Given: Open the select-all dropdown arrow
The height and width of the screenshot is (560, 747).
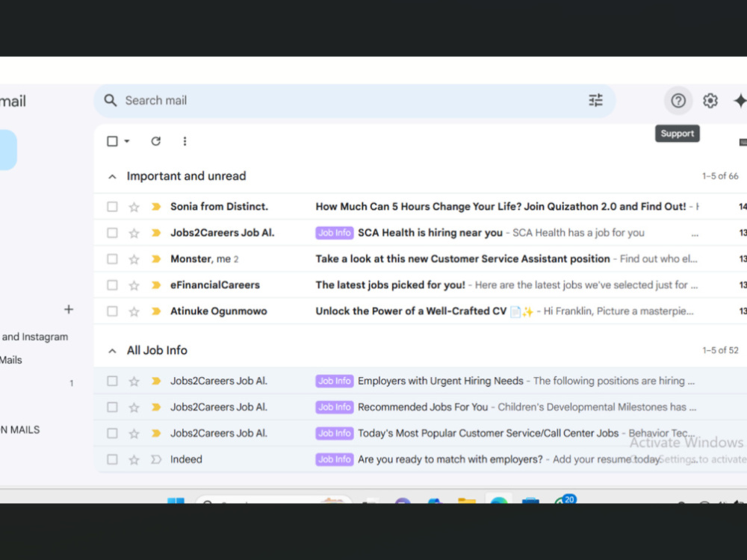Looking at the screenshot, I should [x=127, y=141].
